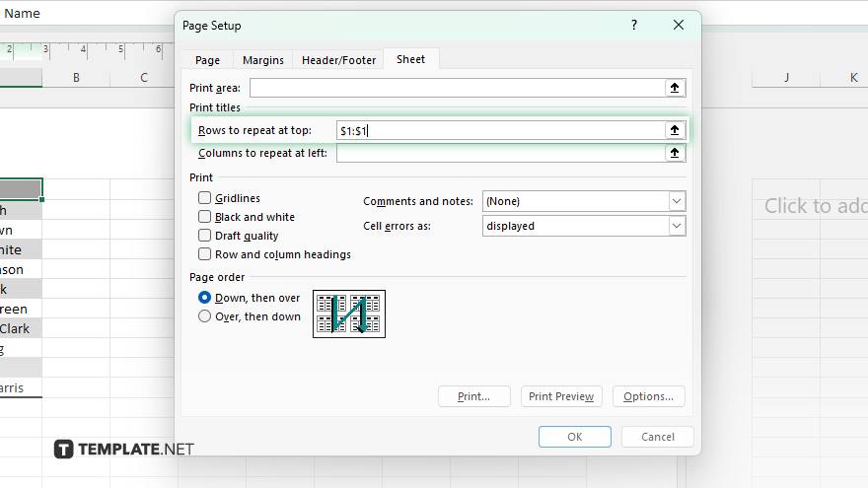Select column K header in spreadsheet
The image size is (868, 488).
click(844, 78)
